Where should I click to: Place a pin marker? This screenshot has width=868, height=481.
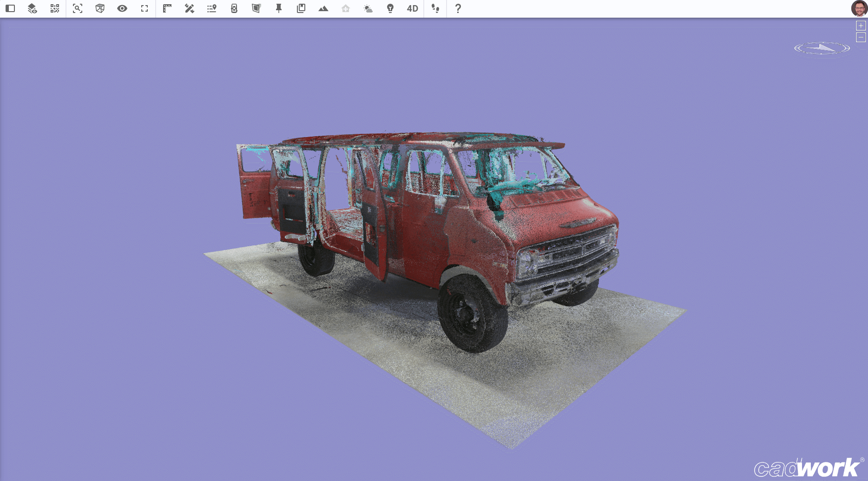click(x=278, y=8)
